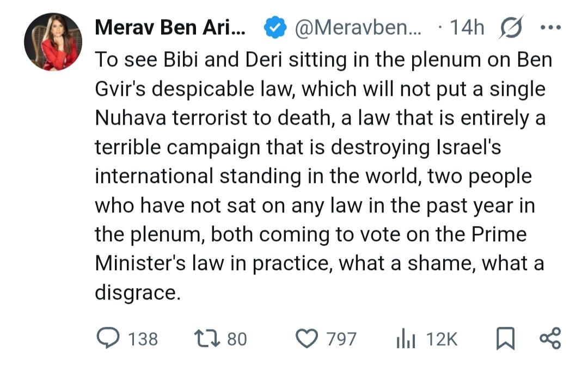Click the 138 replies count

coord(143,339)
